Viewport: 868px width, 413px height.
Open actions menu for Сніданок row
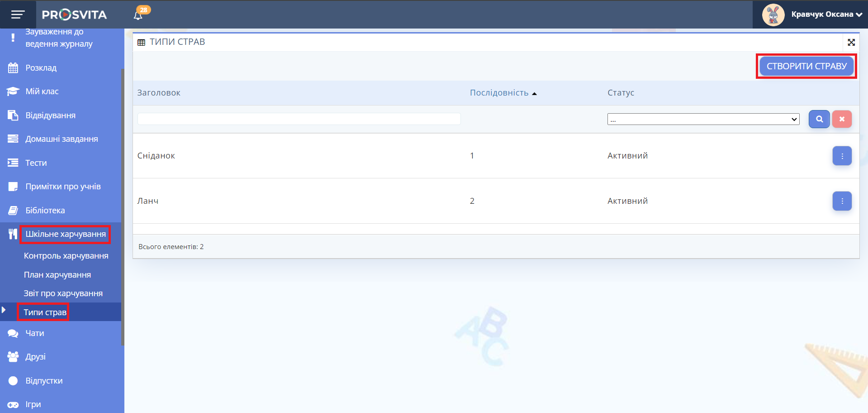842,156
